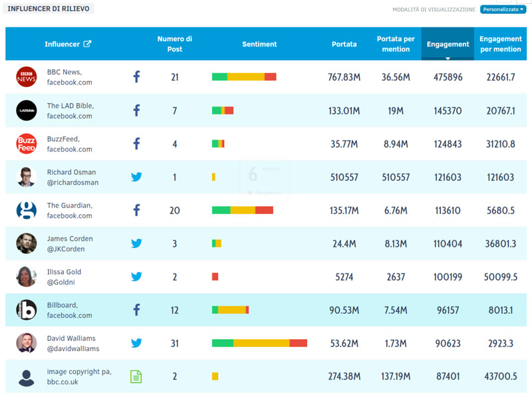Click the 100199 Engagement value

point(448,277)
